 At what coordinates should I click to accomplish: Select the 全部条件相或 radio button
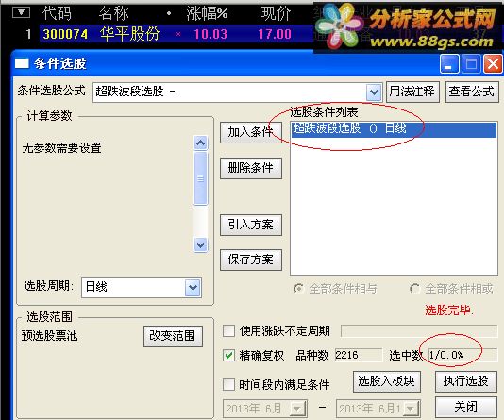coord(414,289)
